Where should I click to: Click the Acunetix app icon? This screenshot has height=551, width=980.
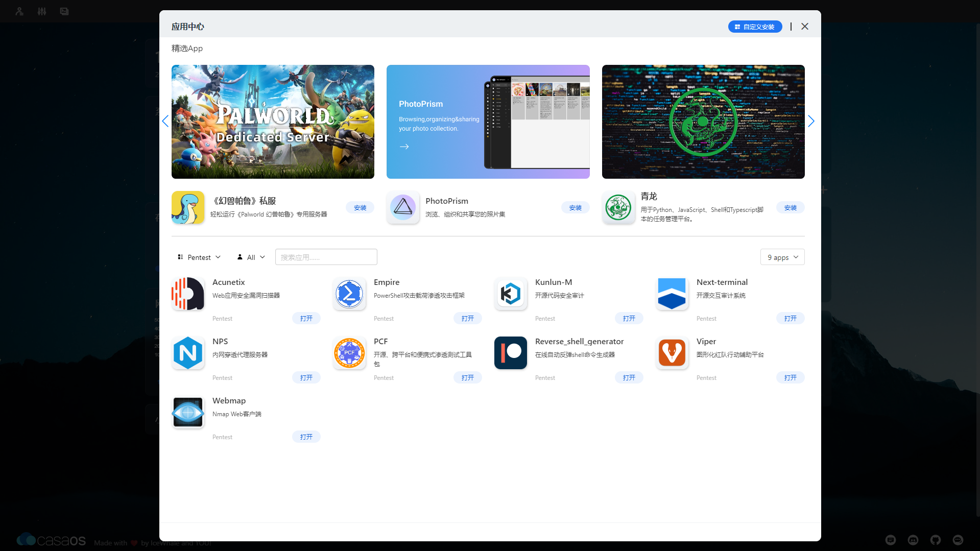click(x=188, y=294)
